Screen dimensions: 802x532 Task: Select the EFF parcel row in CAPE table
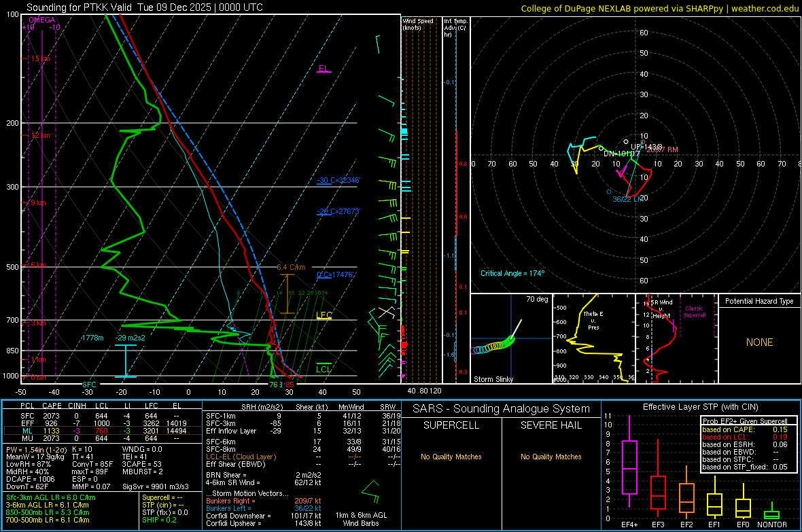click(101, 423)
